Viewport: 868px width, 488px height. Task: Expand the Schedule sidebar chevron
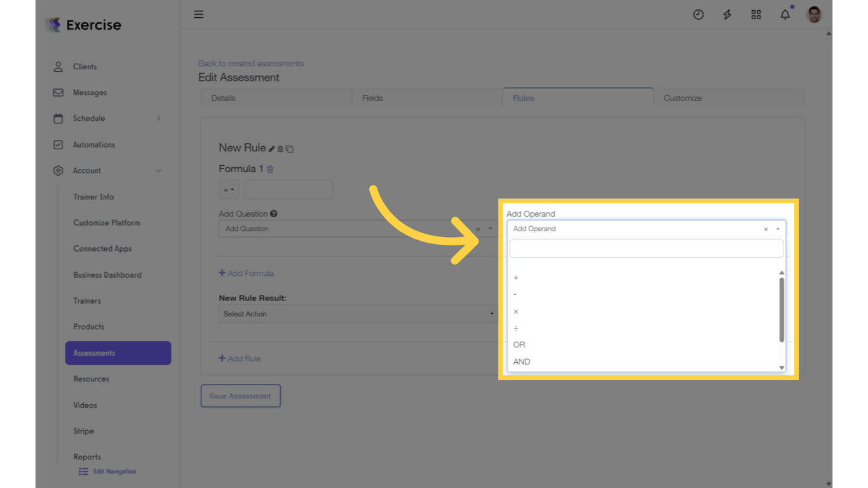pyautogui.click(x=159, y=118)
